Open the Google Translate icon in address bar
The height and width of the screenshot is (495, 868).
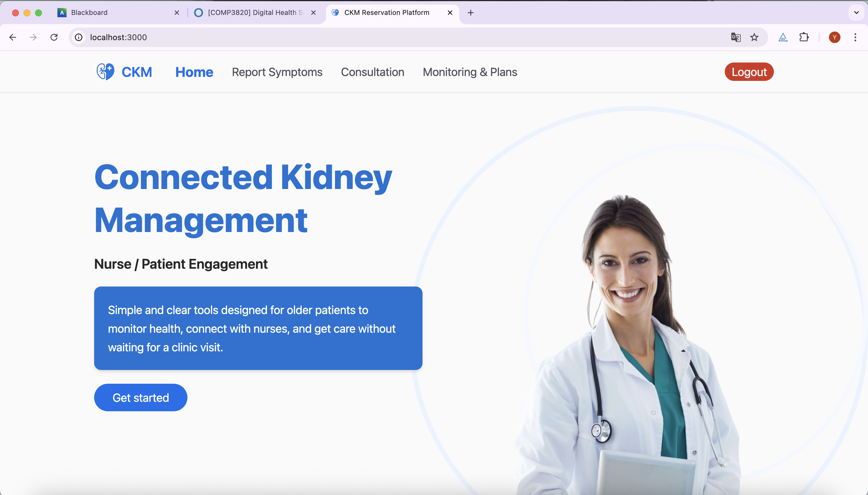735,37
